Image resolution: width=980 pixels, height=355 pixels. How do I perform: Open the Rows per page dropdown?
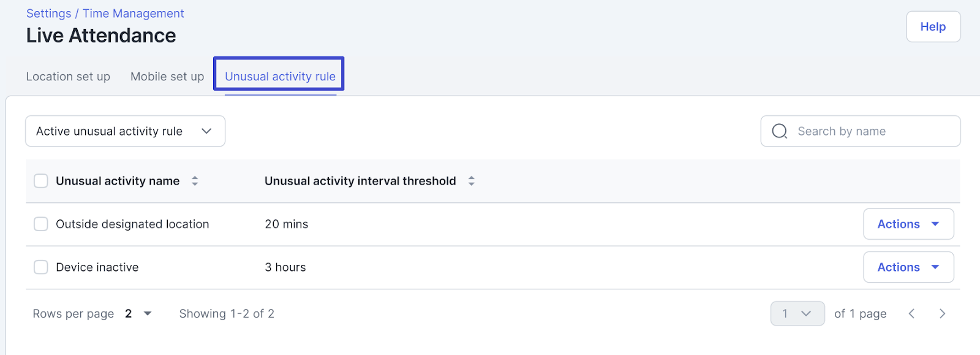[x=138, y=314]
